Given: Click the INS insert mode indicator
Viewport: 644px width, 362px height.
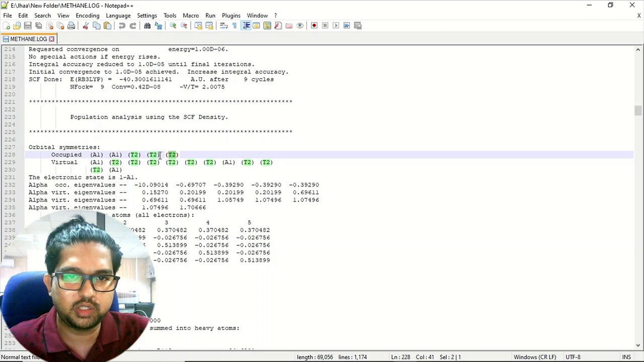Looking at the screenshot, I should [x=626, y=357].
